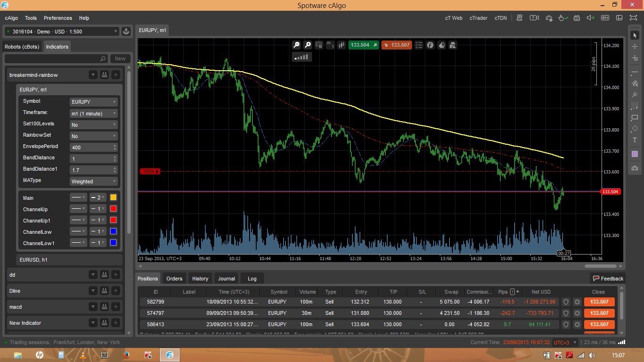This screenshot has height=362, width=644.
Task: Change chart type via candlestick icon
Action: [x=342, y=45]
